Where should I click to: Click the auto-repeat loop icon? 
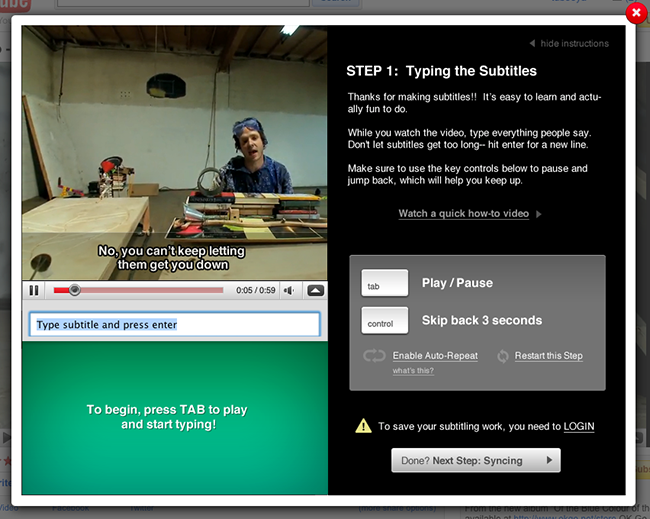pyautogui.click(x=375, y=355)
